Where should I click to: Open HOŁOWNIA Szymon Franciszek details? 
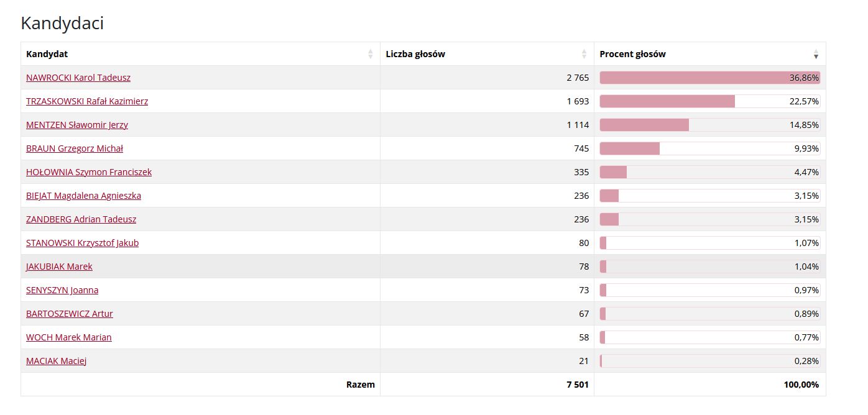[x=89, y=172]
